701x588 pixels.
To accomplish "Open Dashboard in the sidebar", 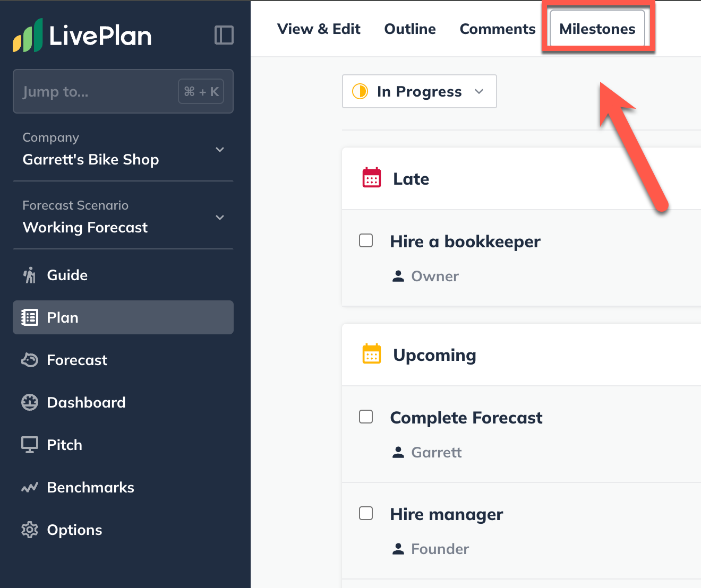I will (x=123, y=402).
